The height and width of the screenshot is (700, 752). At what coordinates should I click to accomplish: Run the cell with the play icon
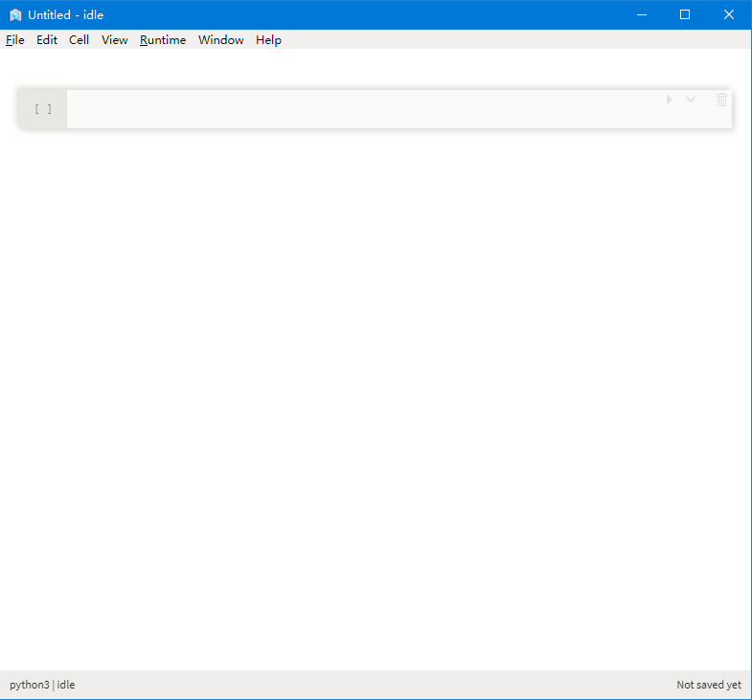click(x=670, y=100)
